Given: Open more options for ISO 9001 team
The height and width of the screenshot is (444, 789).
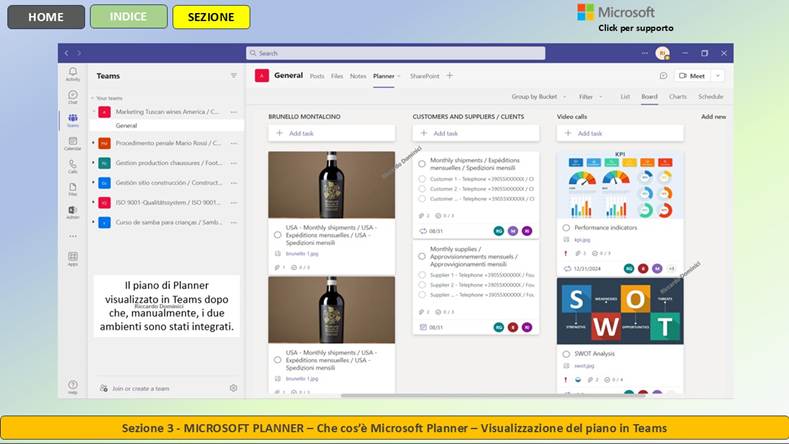Looking at the screenshot, I should (x=233, y=202).
